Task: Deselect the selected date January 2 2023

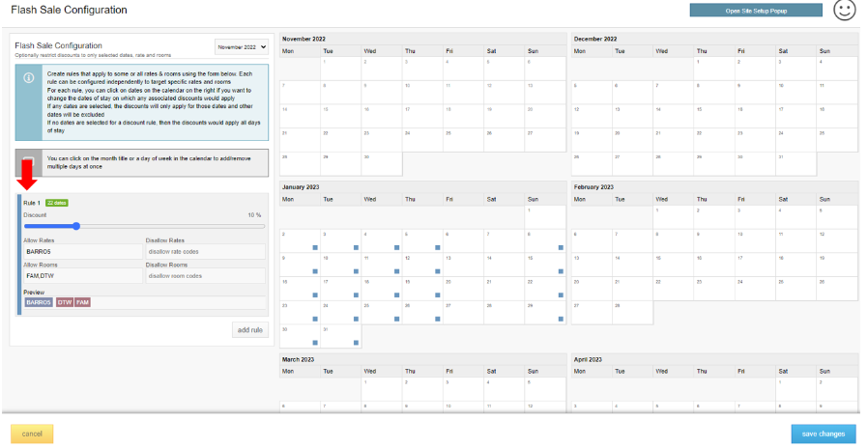Action: click(x=300, y=240)
